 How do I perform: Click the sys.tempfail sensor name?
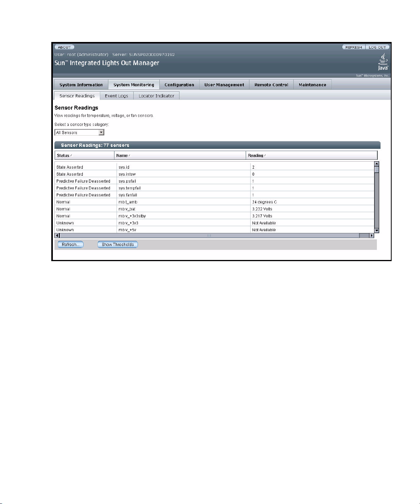(x=129, y=188)
